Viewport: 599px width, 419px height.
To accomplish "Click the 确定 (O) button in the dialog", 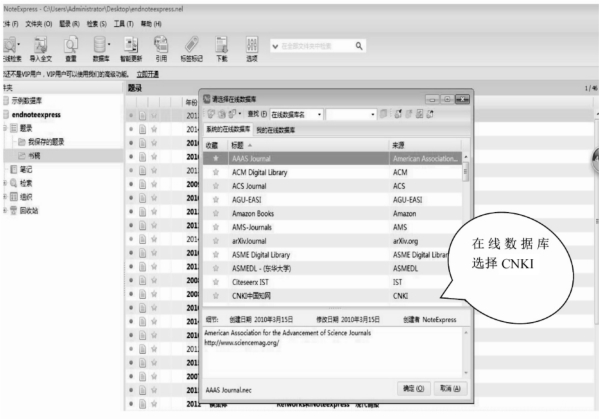I will 414,388.
